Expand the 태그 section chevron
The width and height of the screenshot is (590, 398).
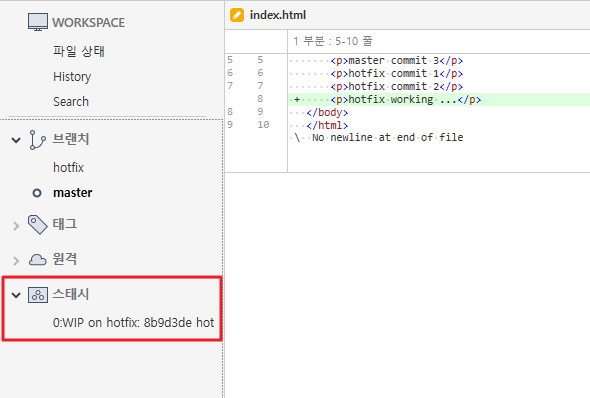point(16,226)
